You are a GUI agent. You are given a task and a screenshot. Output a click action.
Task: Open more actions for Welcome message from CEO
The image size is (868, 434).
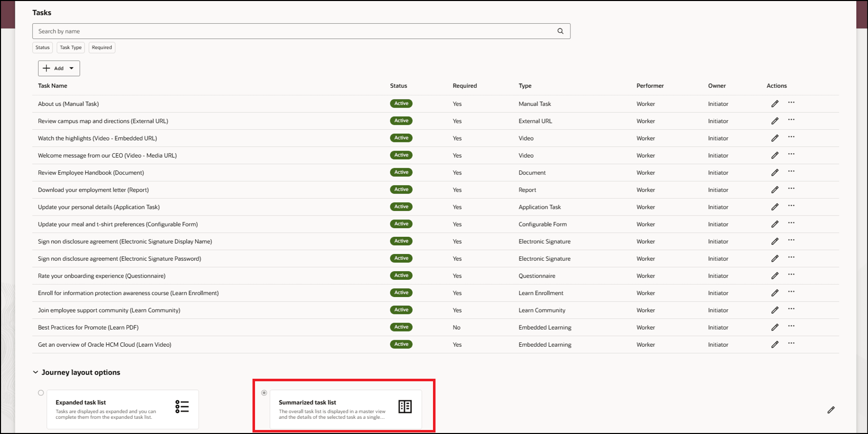pos(791,155)
